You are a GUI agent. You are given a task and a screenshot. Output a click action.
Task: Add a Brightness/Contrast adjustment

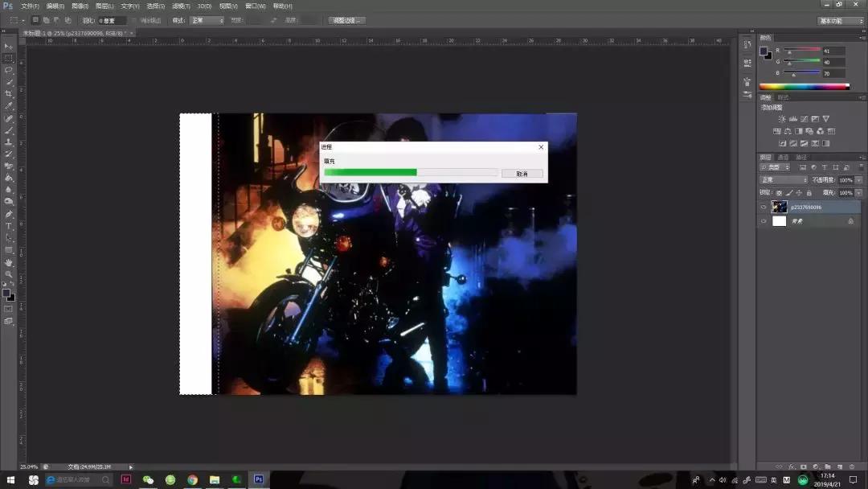coord(781,119)
